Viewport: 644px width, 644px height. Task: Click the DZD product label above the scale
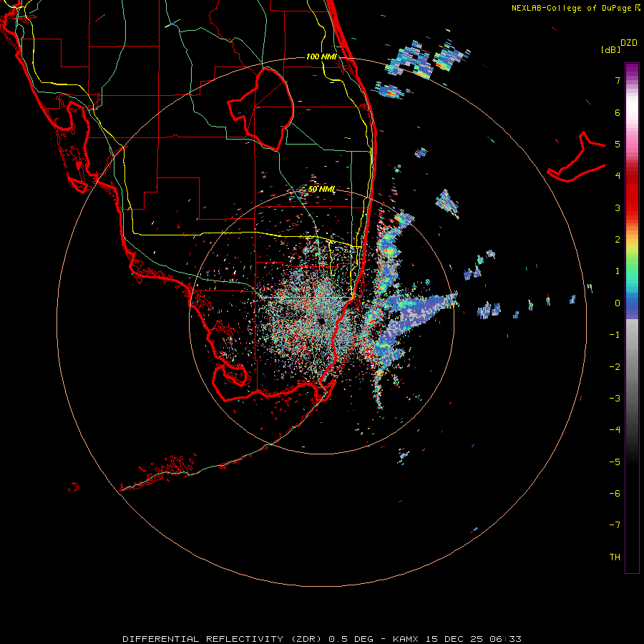pyautogui.click(x=629, y=43)
